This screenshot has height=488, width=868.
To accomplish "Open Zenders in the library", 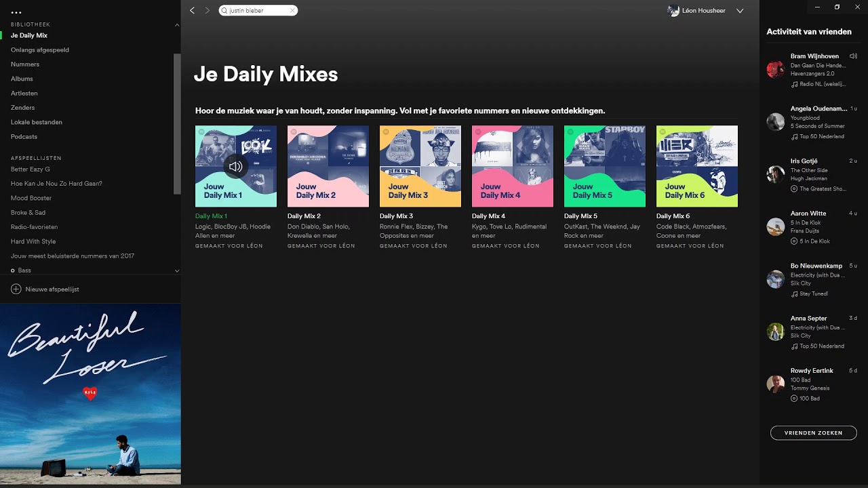I will 23,108.
